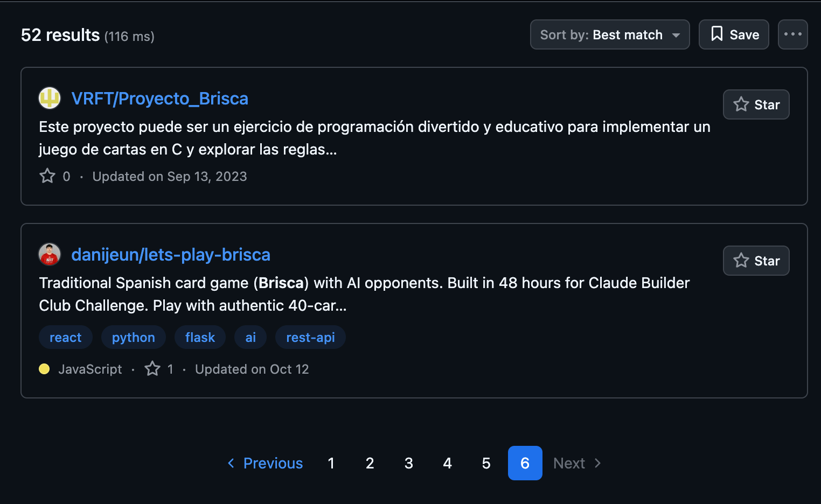821x504 pixels.
Task: Select the react topic tag
Action: (65, 337)
